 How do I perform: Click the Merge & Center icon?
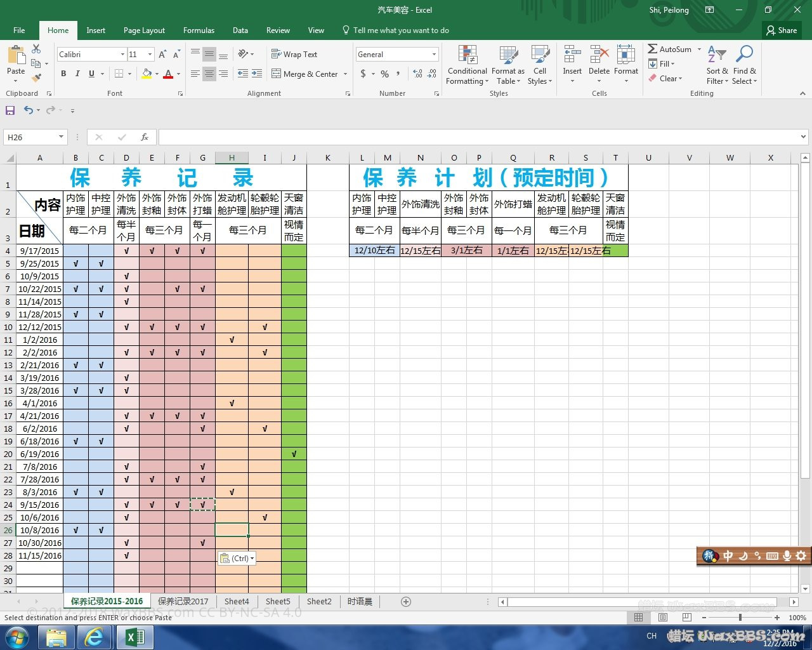click(277, 74)
